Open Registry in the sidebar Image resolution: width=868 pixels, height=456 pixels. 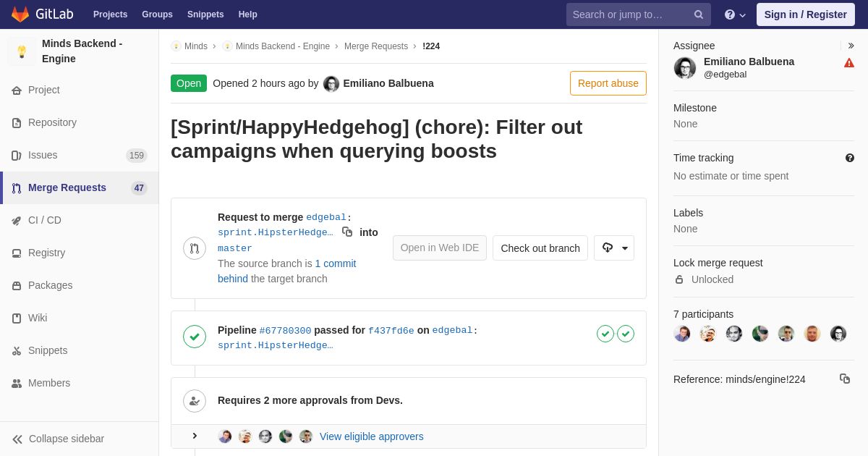click(80, 253)
